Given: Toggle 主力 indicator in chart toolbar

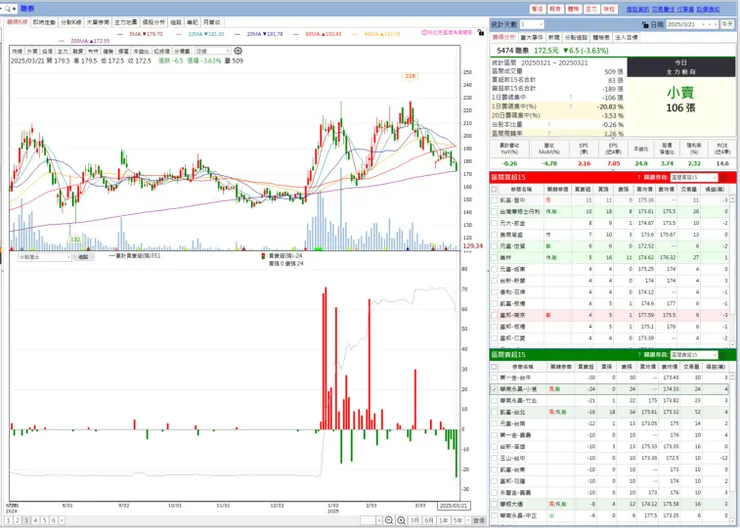Looking at the screenshot, I should 63,51.
